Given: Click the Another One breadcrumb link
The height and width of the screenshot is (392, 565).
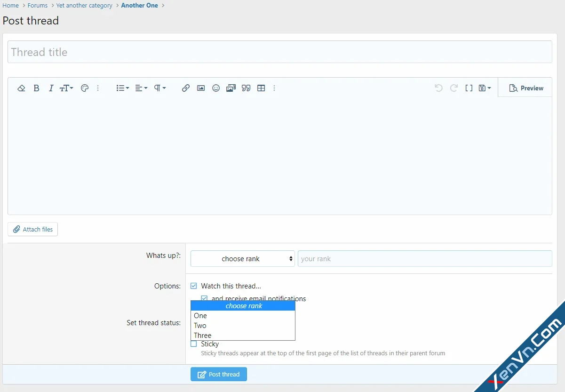Looking at the screenshot, I should click(139, 5).
